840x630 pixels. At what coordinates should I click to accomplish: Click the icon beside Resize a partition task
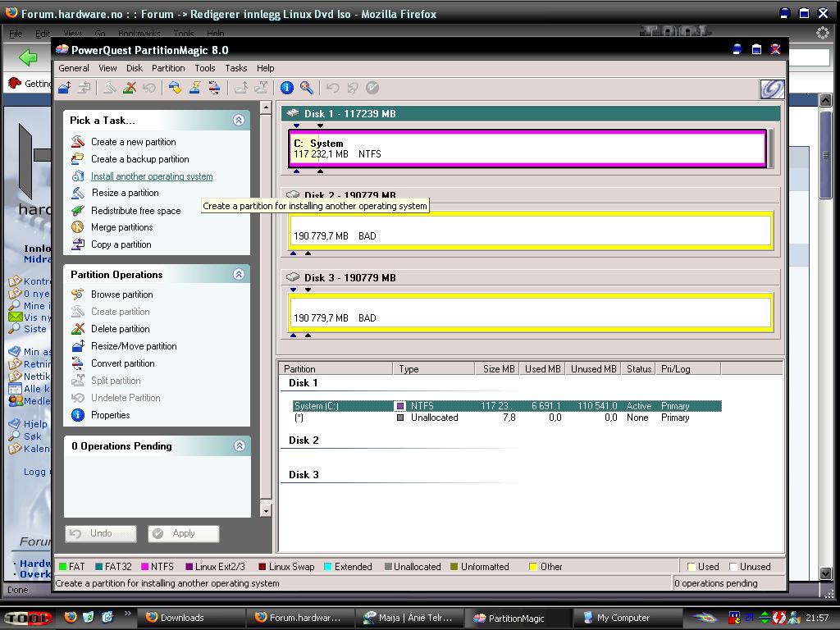pyautogui.click(x=78, y=192)
